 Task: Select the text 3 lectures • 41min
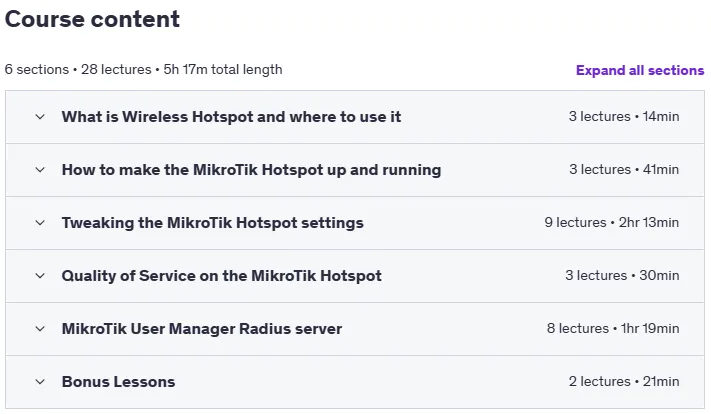(624, 170)
